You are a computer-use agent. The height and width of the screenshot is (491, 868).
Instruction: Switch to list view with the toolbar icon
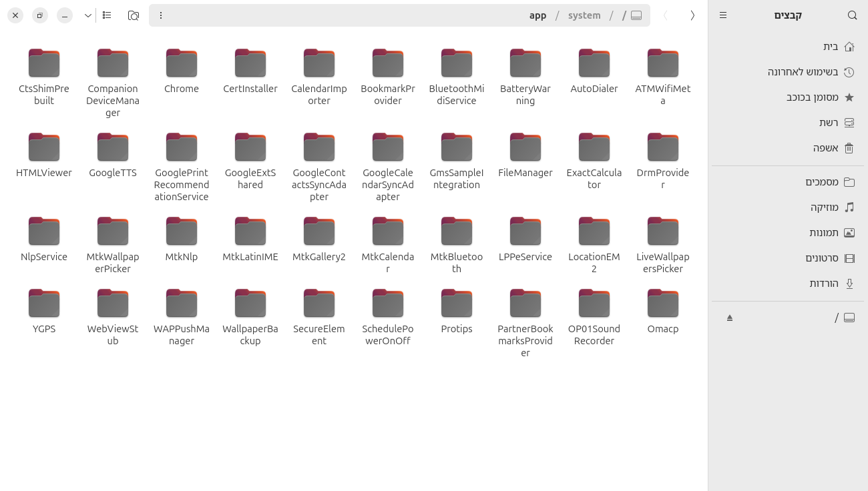(x=107, y=15)
